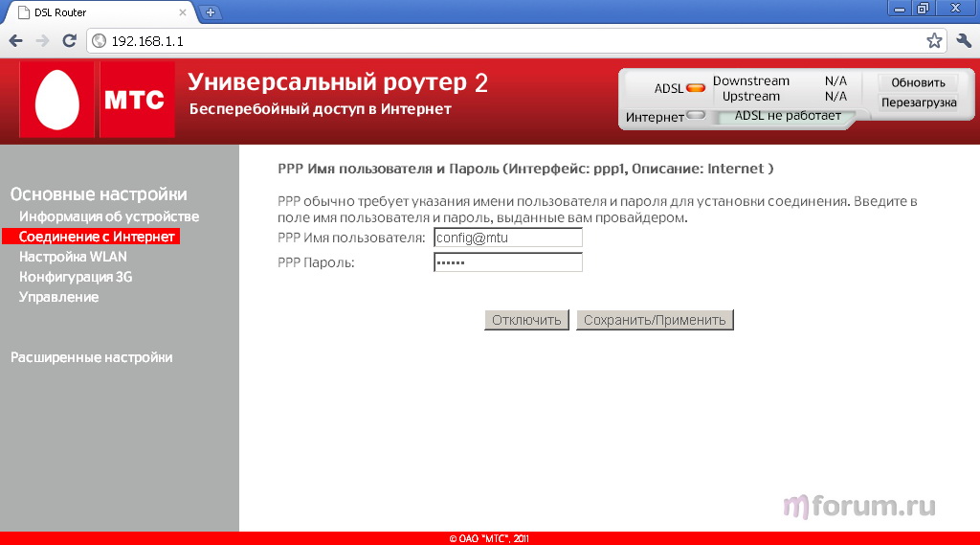Expand the Расширенные настройки section

click(x=91, y=357)
